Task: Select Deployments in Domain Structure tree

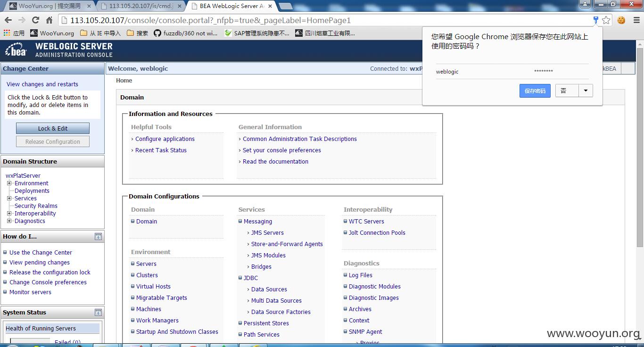Action: tap(32, 191)
